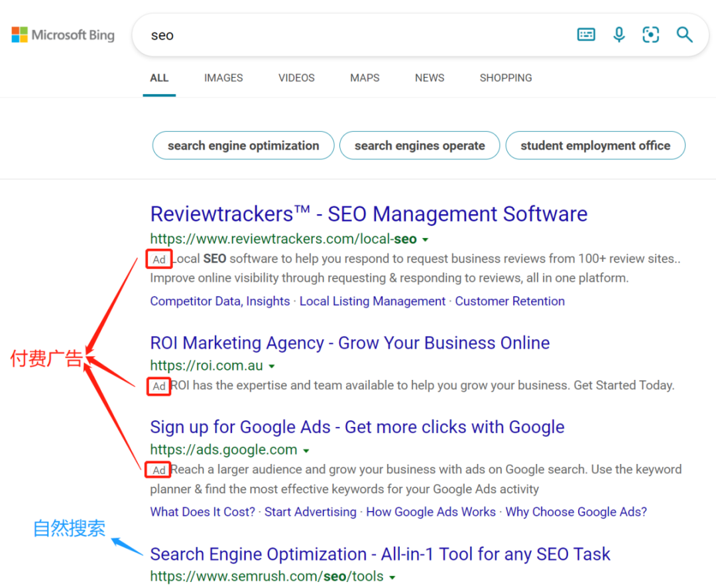Expand the roi.com.au URL dropdown arrow
716x588 pixels.
[x=271, y=365]
